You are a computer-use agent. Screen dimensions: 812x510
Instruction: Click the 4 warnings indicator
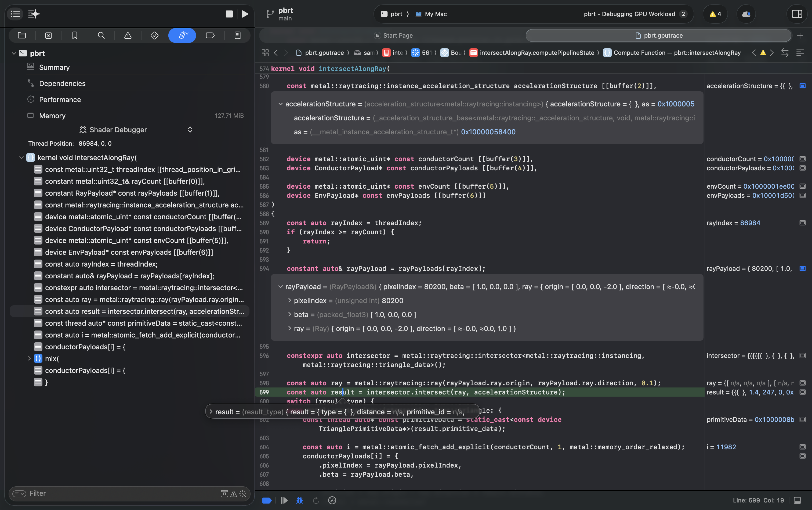[x=715, y=14]
